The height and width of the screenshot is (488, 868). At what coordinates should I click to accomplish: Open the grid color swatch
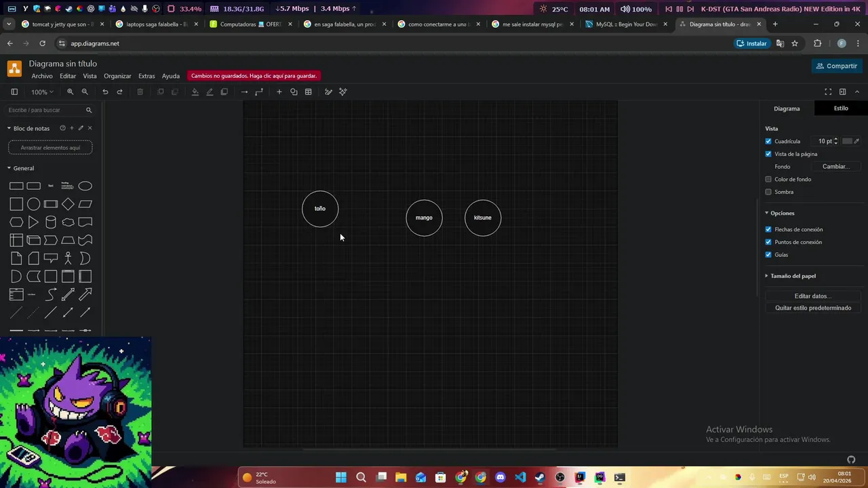(x=847, y=141)
